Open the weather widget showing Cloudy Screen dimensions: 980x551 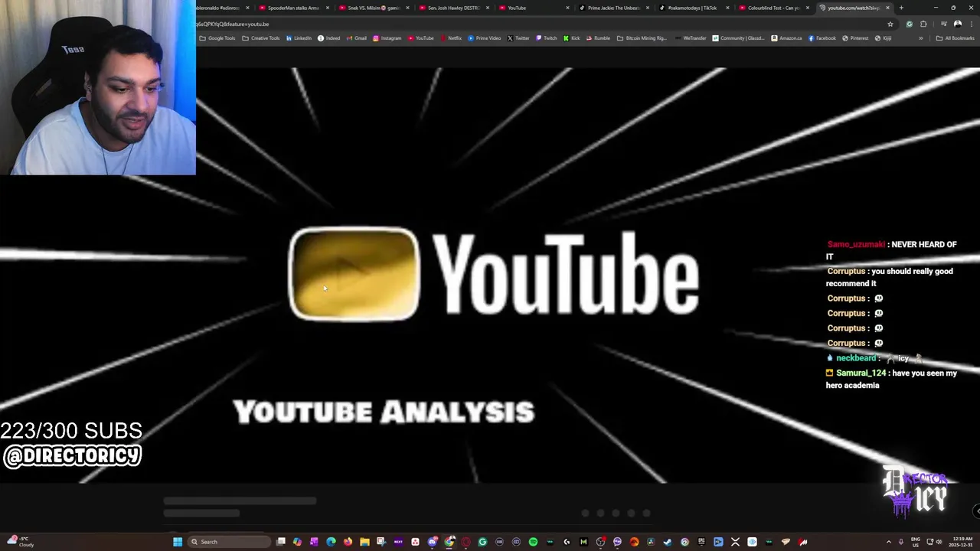click(21, 542)
